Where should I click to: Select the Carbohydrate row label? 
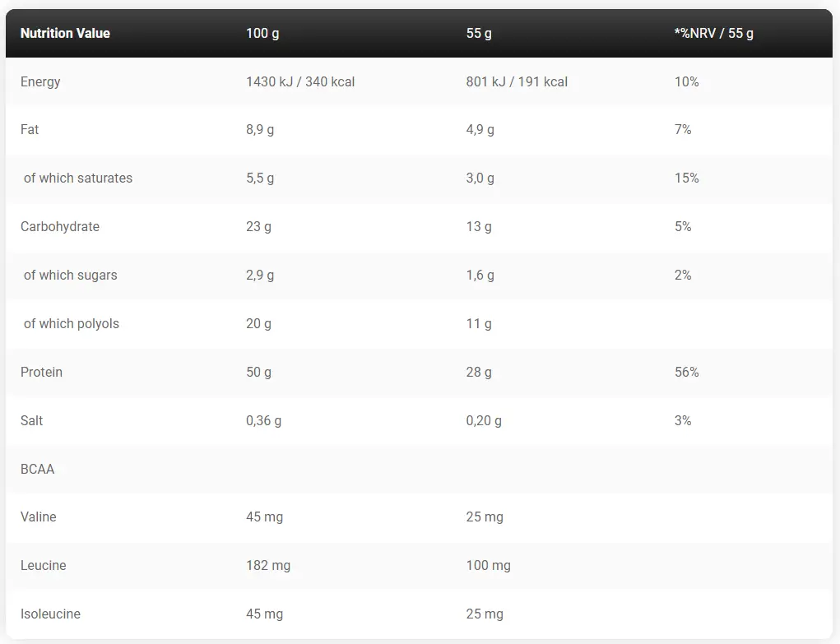(x=60, y=226)
